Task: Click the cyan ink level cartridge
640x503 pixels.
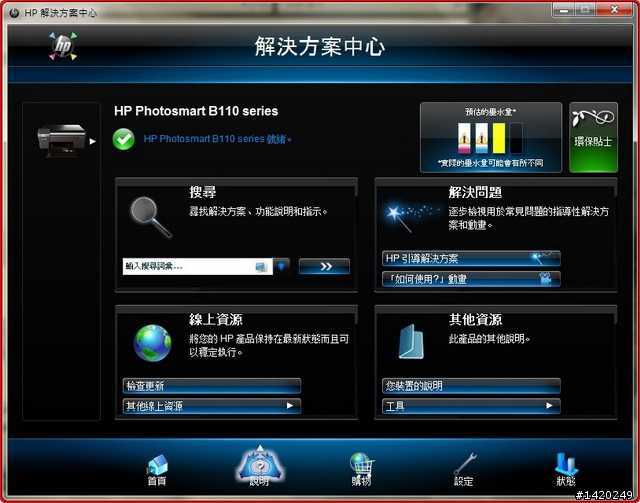Action: tap(482, 138)
